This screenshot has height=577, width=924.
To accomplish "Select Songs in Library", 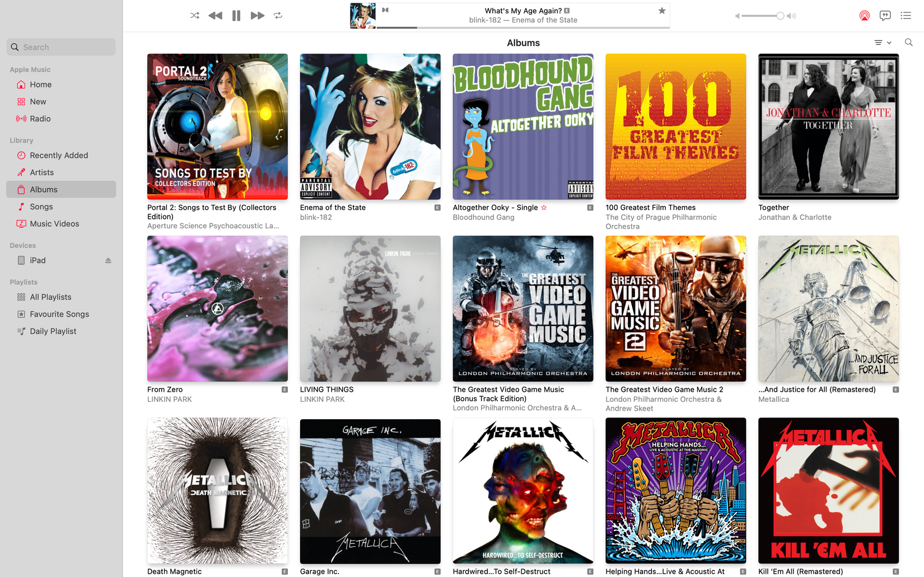I will click(x=61, y=207).
